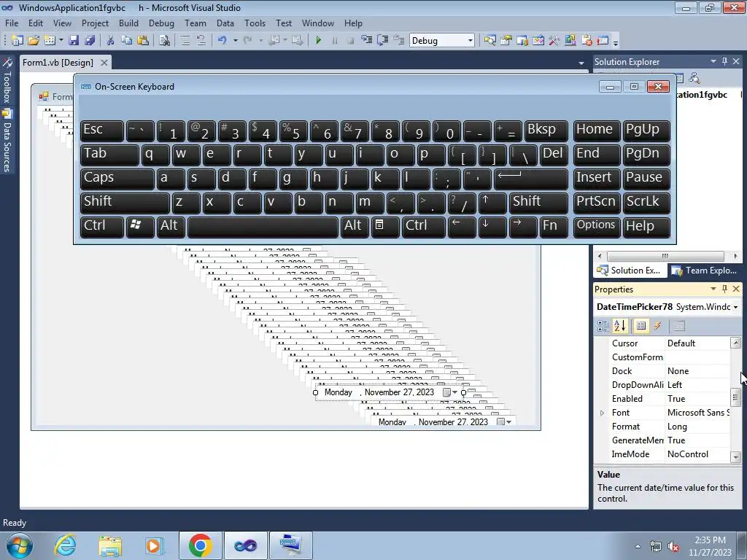Click the Undo arrow icon
Screen dimensions: 747x560
click(222, 41)
